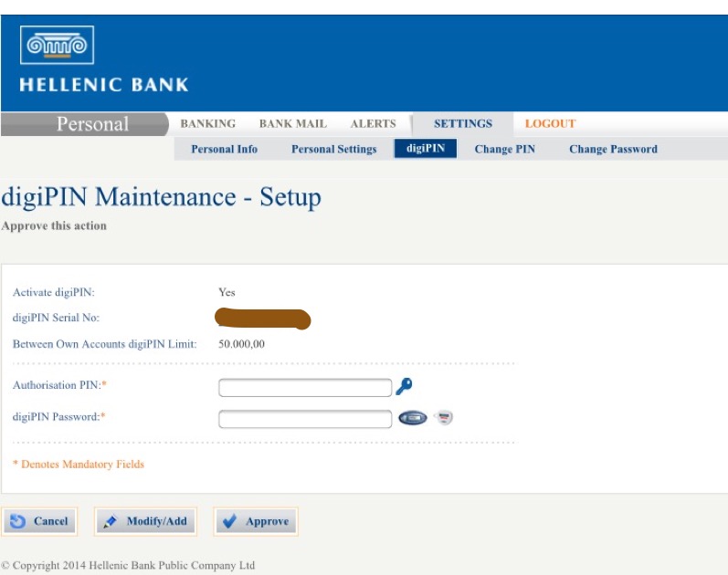Log out via the Logout link
Image resolution: width=728 pixels, height=575 pixels.
coord(550,124)
